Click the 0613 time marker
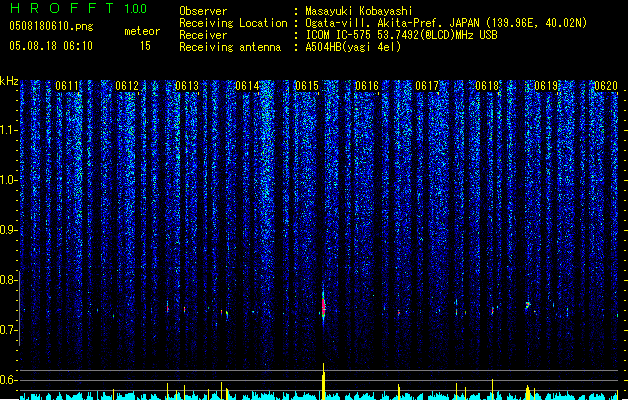The image size is (629, 400). pyautogui.click(x=187, y=86)
